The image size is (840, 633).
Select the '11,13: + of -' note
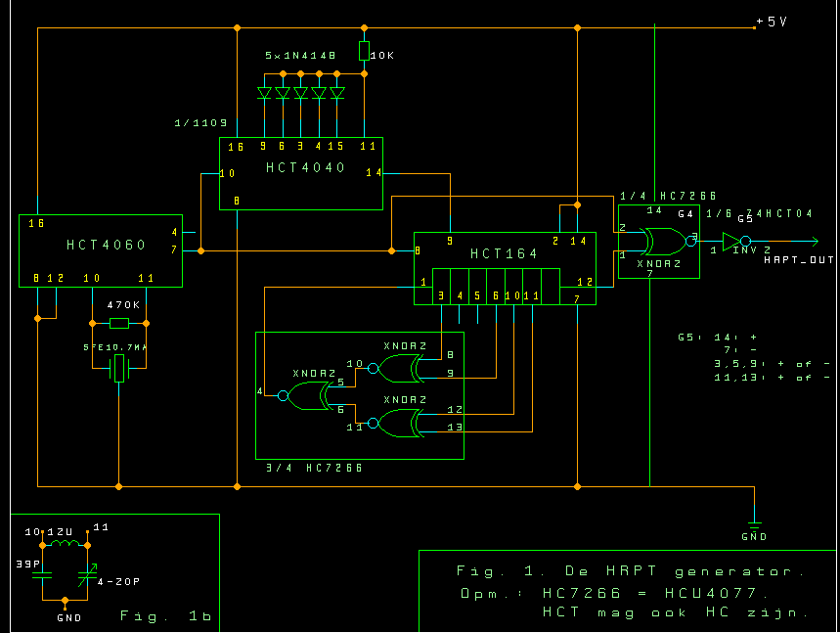[773, 378]
